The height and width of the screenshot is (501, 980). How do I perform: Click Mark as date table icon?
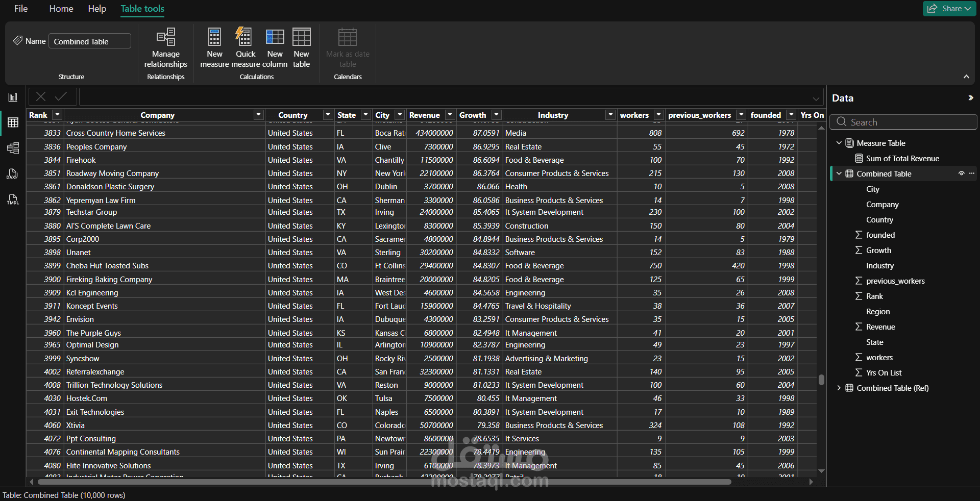(x=348, y=37)
